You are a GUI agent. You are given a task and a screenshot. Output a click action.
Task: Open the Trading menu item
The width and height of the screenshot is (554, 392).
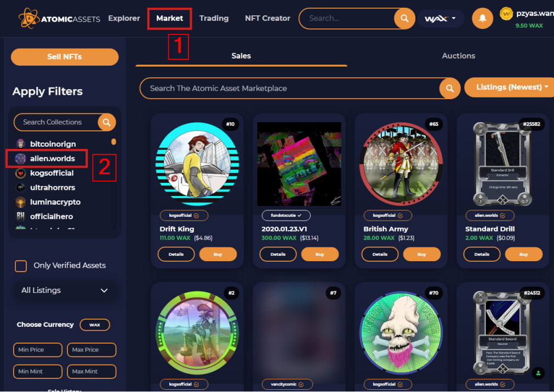click(214, 18)
